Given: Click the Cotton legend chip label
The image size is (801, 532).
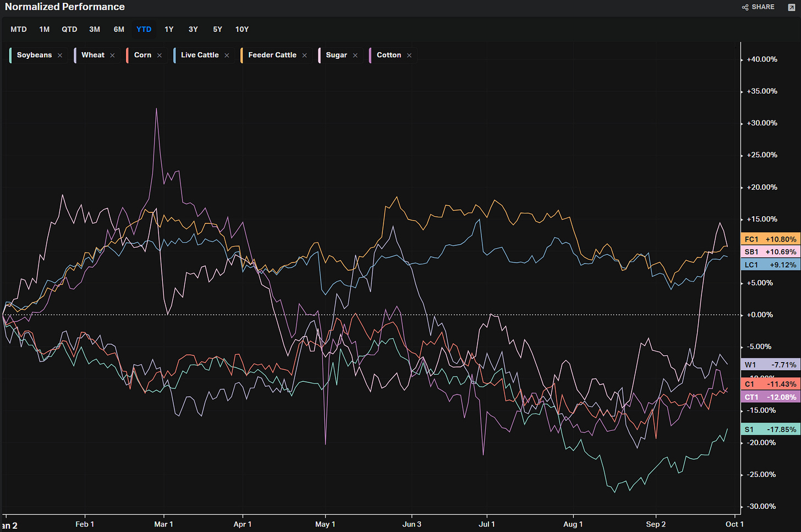Looking at the screenshot, I should 389,55.
